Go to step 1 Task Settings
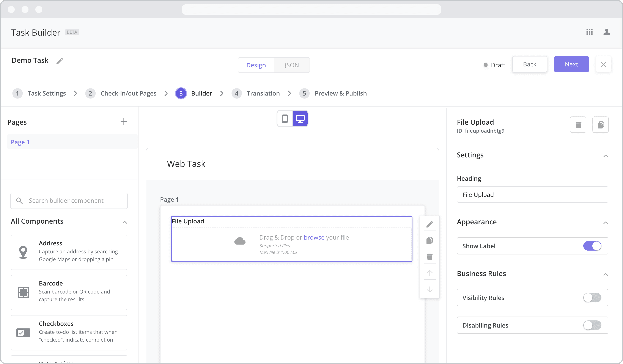This screenshot has width=623, height=364. (x=39, y=93)
